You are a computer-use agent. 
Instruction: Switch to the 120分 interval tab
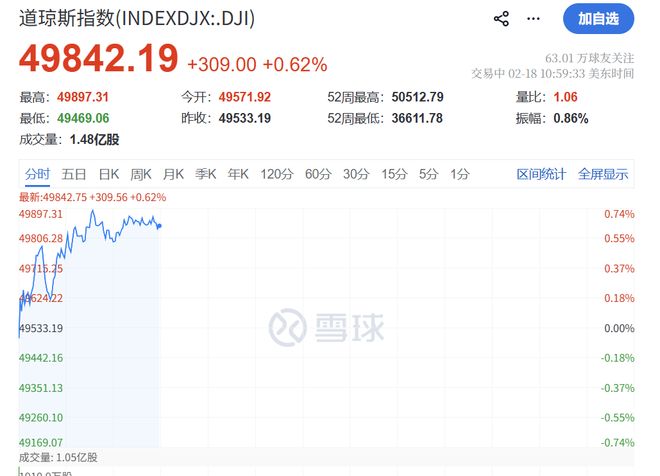(x=275, y=174)
